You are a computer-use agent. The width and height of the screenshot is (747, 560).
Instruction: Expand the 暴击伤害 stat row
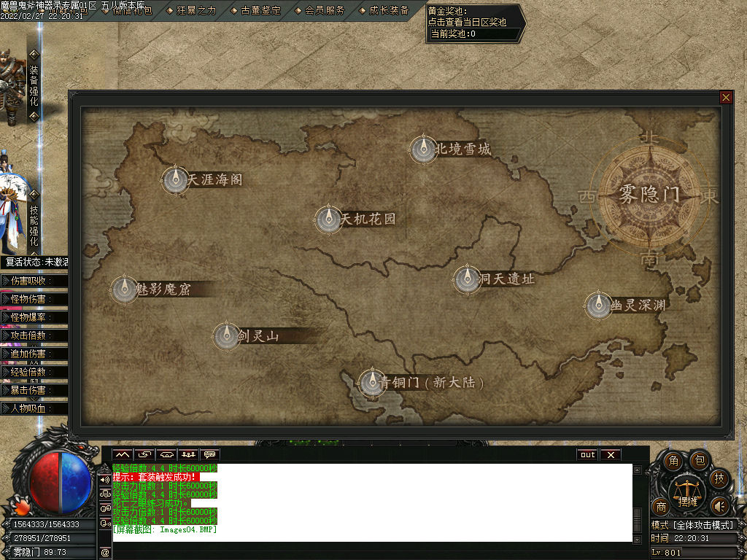(x=34, y=390)
